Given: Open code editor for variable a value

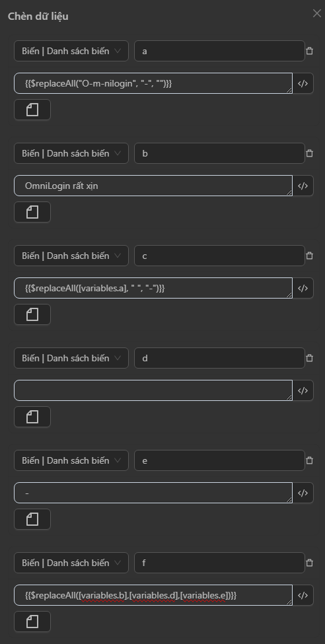Looking at the screenshot, I should tap(303, 83).
